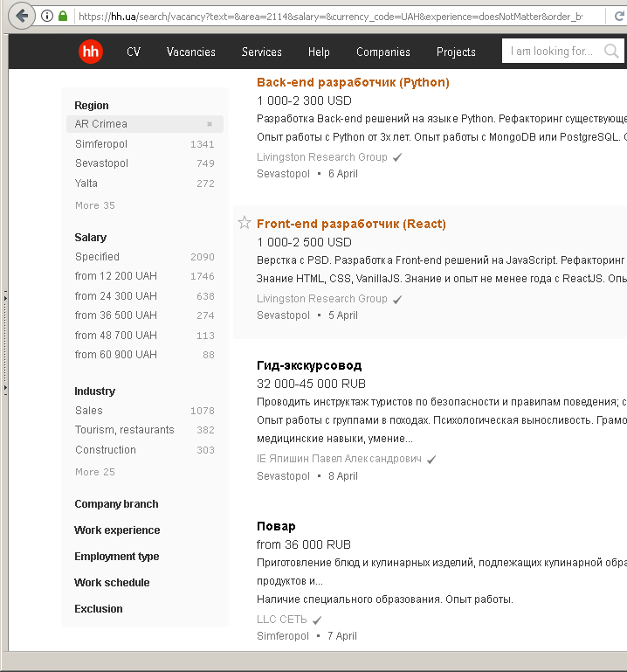The height and width of the screenshot is (672, 627).
Task: Expand the Work schedule filter section
Action: click(112, 582)
